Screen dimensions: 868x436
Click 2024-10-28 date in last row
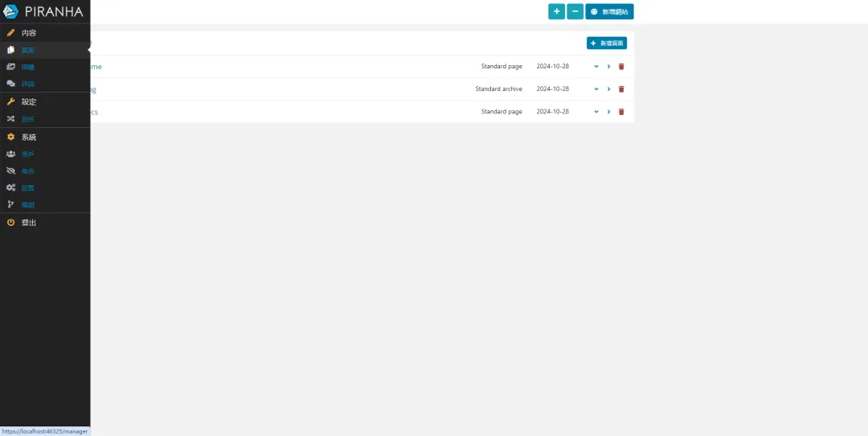552,111
